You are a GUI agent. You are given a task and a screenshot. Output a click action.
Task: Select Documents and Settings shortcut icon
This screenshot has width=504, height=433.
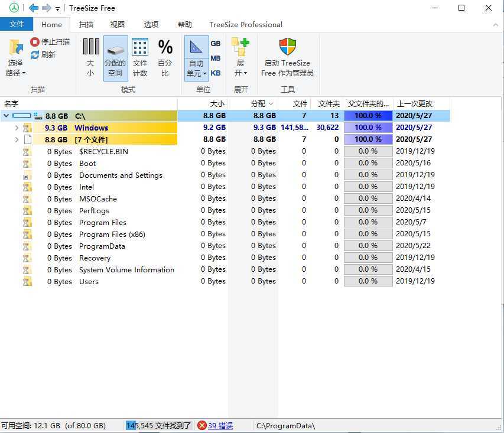click(x=27, y=175)
